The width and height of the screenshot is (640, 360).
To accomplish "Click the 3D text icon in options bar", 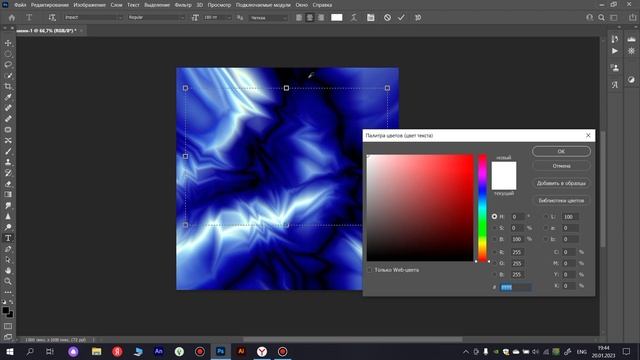I will [418, 18].
